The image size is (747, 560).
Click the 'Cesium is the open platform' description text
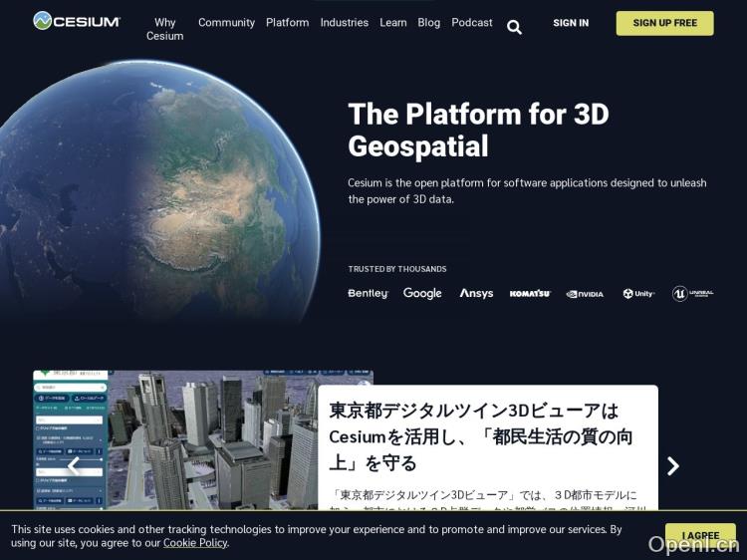(527, 191)
